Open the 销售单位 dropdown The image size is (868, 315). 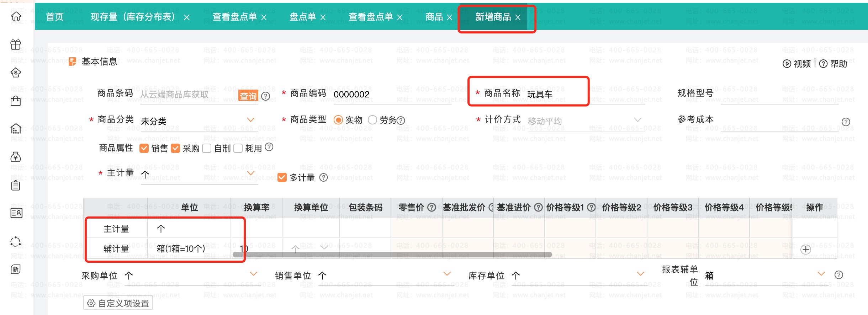click(447, 274)
